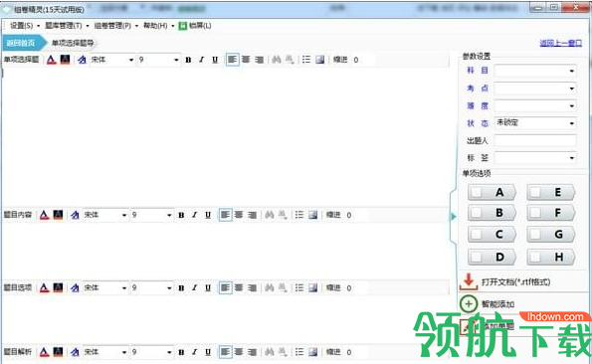The height and width of the screenshot is (364, 592).
Task: Align left in 题目解析 toolbar
Action: tap(226, 352)
